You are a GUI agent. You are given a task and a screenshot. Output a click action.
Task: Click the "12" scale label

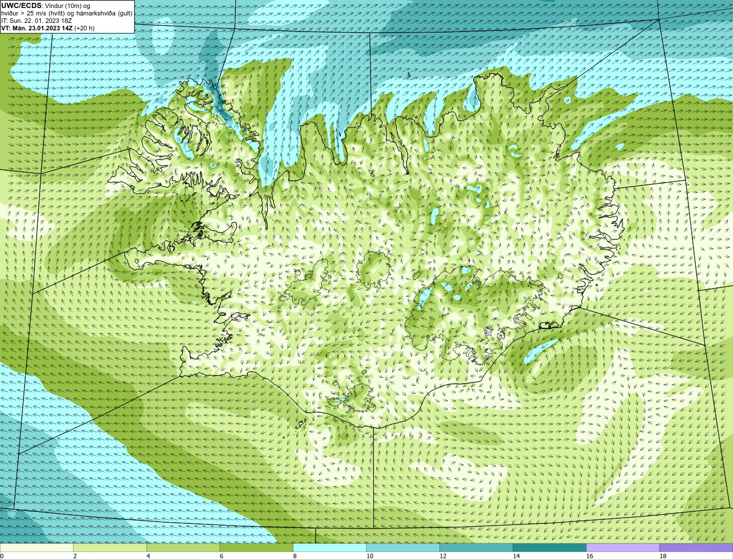443,556
